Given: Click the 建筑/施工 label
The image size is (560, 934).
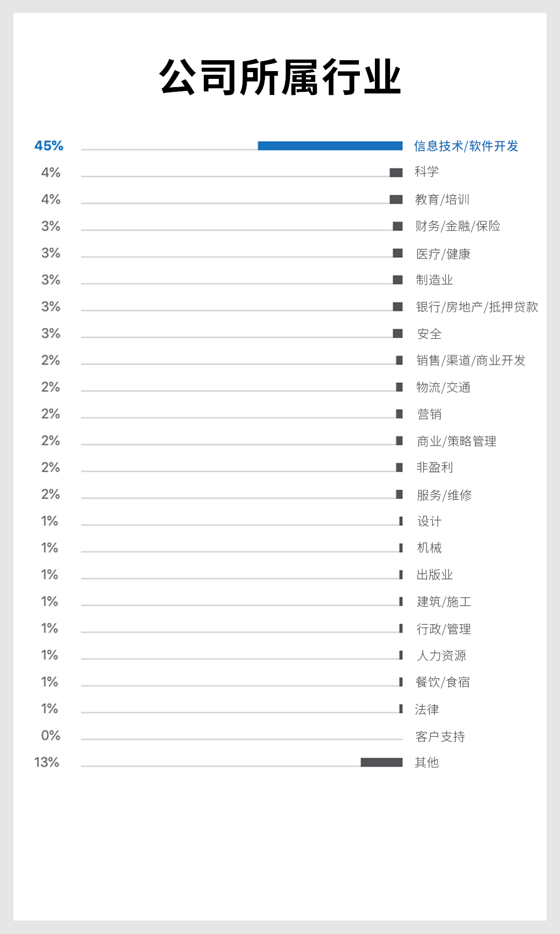Looking at the screenshot, I should coord(444,601).
